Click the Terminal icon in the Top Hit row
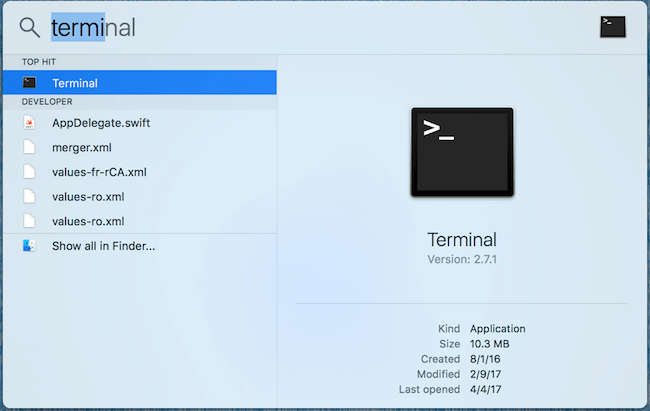The height and width of the screenshot is (411, 650). tap(30, 83)
